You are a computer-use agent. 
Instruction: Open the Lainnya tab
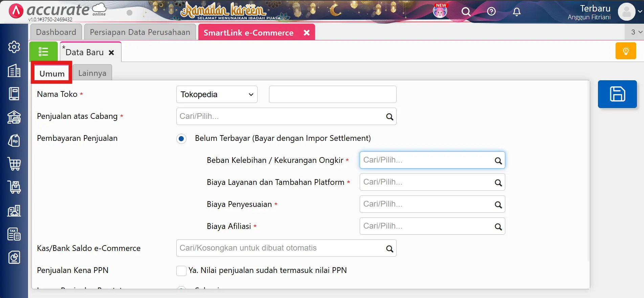(x=92, y=73)
